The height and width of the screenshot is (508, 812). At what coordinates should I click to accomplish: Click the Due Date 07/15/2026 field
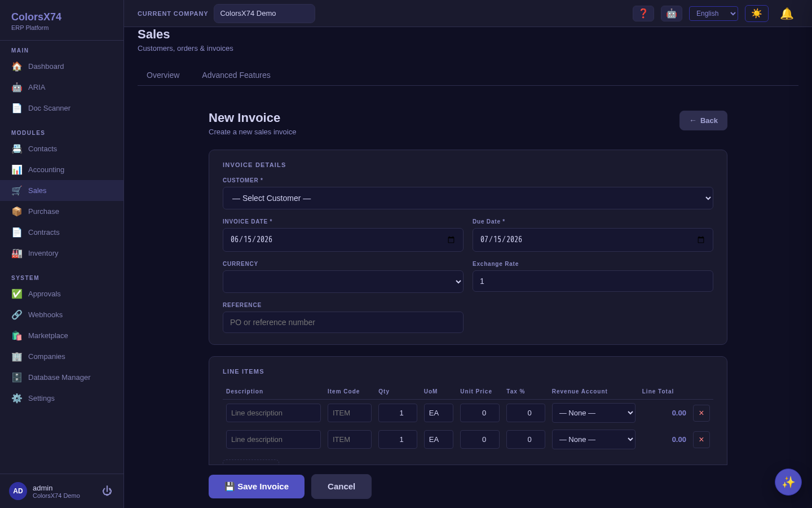593,240
